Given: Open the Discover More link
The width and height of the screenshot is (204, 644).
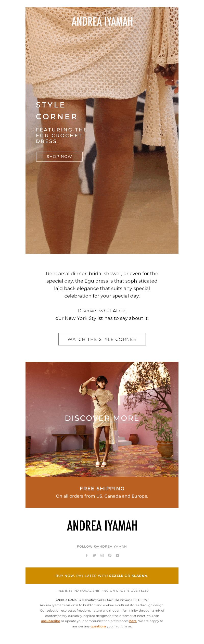Looking at the screenshot, I should click(x=102, y=418).
